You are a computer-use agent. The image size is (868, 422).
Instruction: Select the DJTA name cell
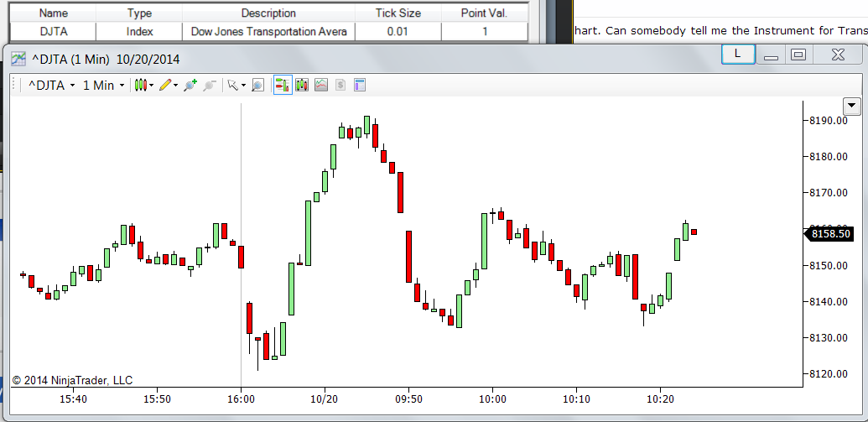pyautogui.click(x=54, y=32)
